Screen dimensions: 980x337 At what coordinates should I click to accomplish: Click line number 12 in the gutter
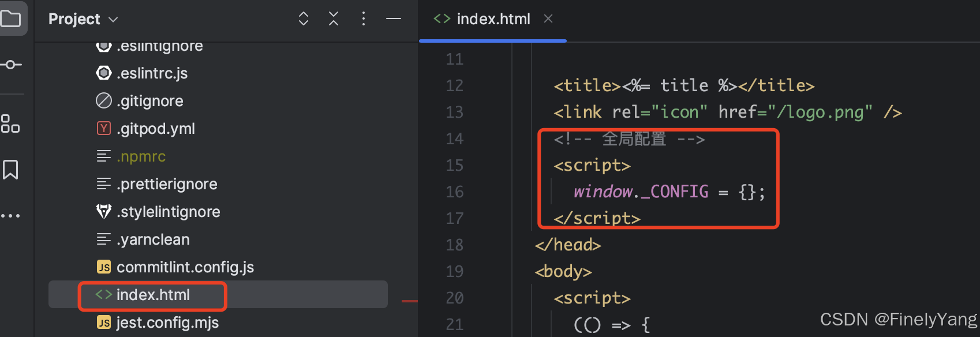(x=455, y=85)
